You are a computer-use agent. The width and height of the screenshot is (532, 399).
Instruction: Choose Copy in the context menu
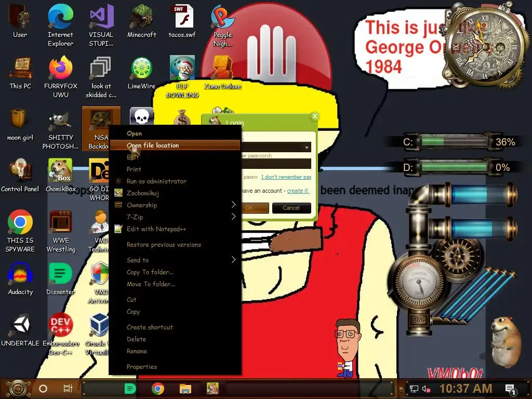(x=175, y=311)
